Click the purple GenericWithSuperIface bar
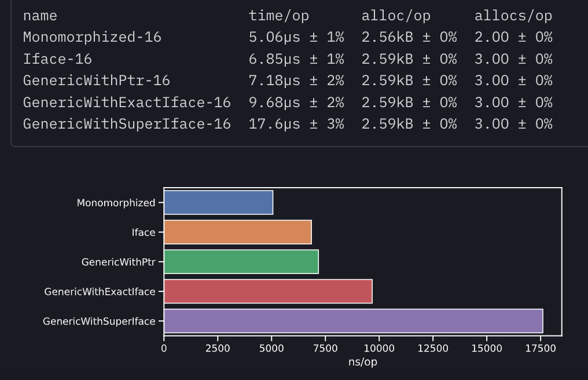The image size is (588, 380). pos(353,321)
